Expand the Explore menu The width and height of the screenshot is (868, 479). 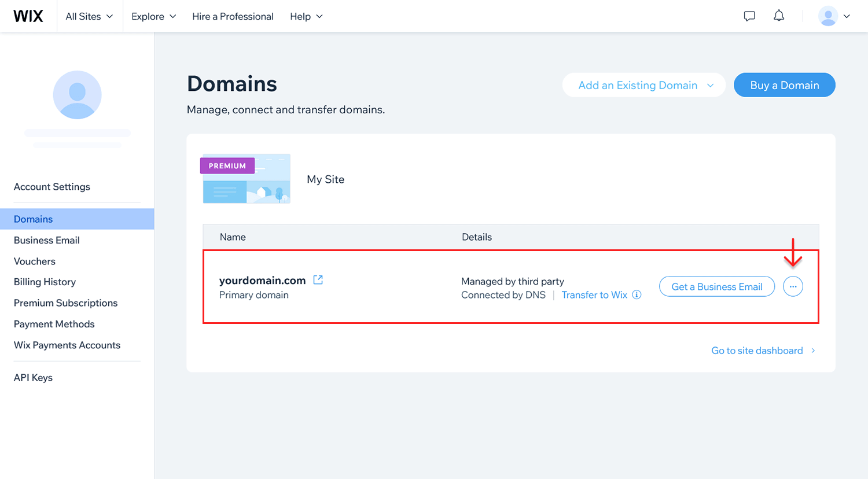[x=153, y=16]
